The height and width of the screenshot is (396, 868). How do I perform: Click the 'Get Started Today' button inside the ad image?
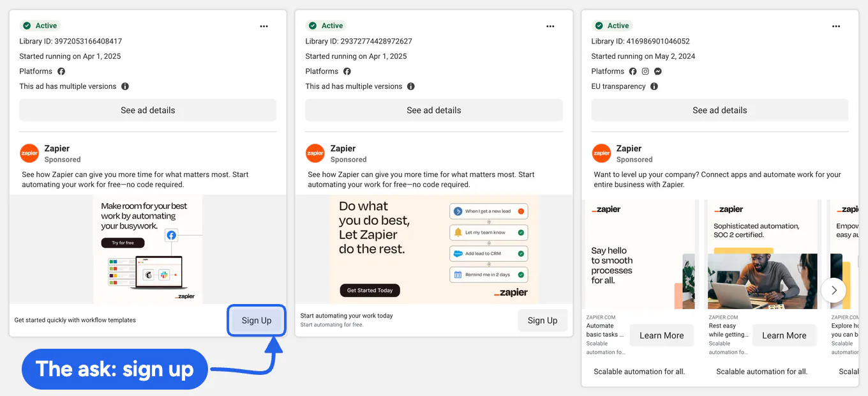coord(370,290)
